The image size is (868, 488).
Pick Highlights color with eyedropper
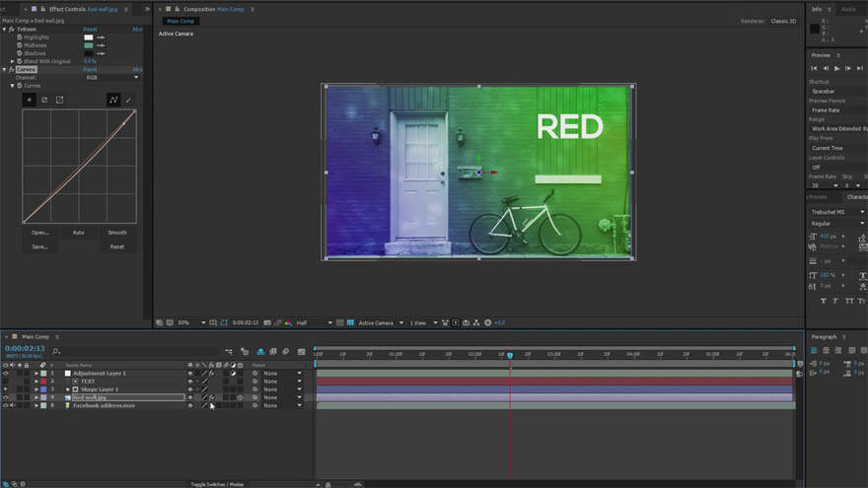click(x=101, y=37)
